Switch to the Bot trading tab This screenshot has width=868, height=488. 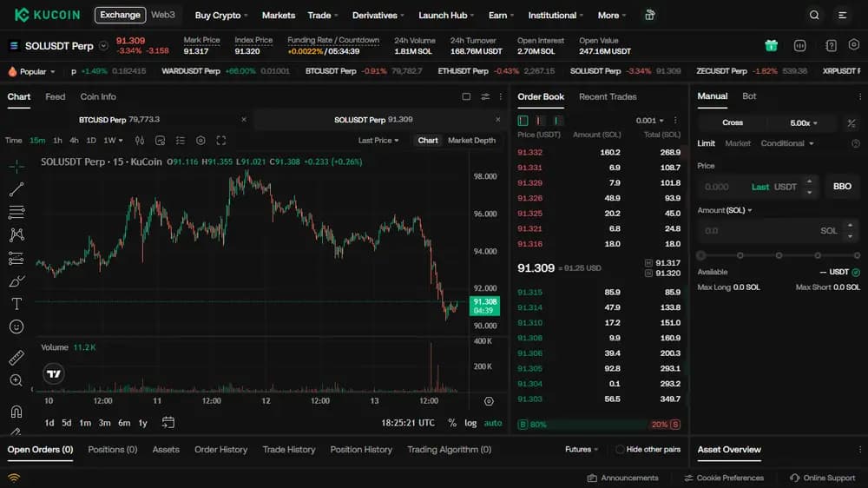pyautogui.click(x=749, y=96)
